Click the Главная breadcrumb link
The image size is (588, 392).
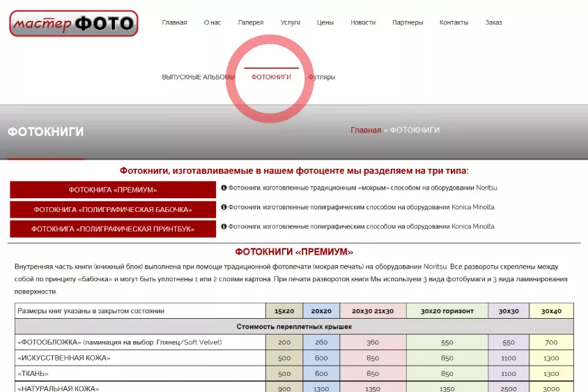click(x=365, y=130)
